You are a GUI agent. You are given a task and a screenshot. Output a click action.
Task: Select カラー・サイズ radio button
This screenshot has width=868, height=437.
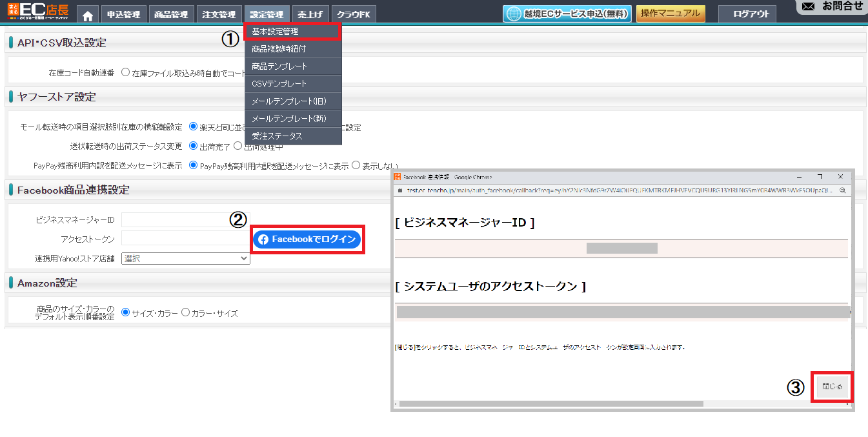(x=185, y=312)
